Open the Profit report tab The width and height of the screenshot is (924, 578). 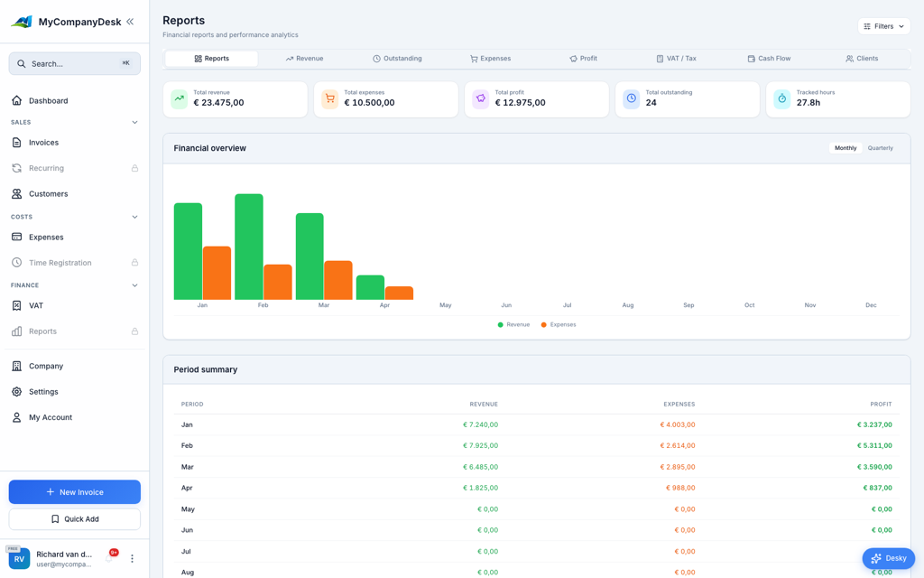(583, 58)
